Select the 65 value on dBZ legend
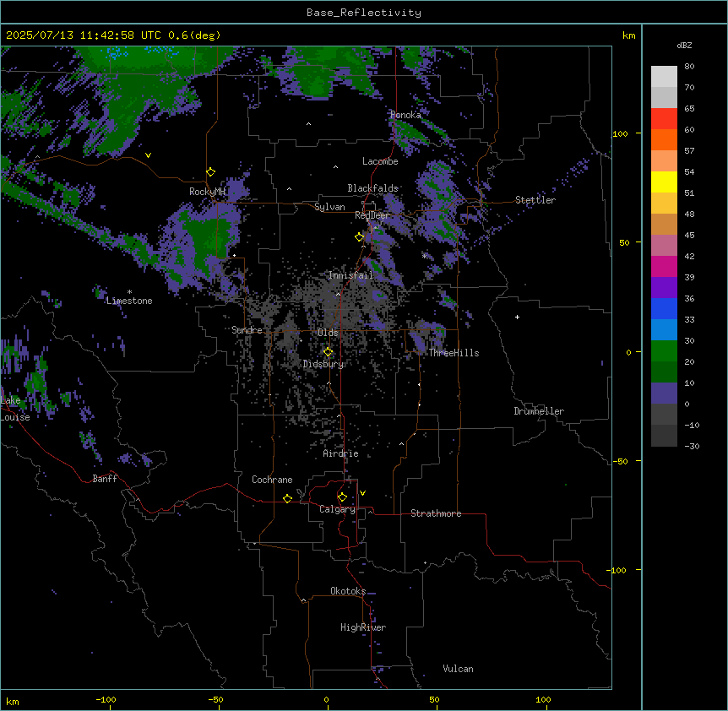This screenshot has width=728, height=711. pos(689,109)
